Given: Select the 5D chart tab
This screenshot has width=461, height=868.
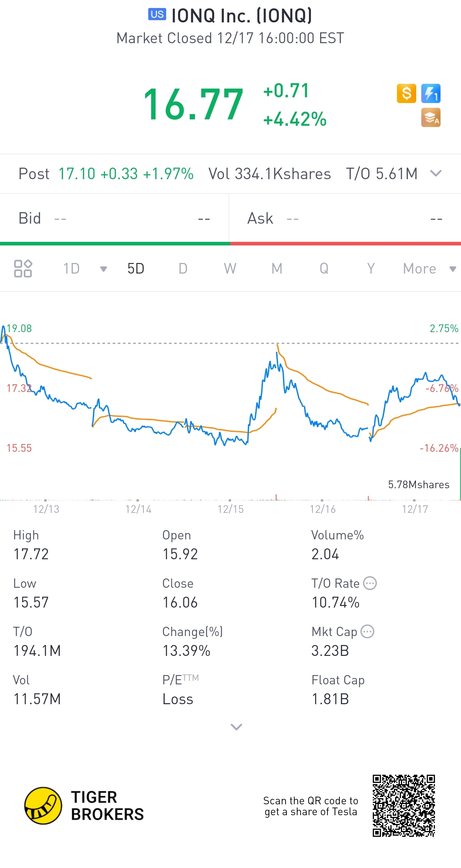Looking at the screenshot, I should [136, 268].
